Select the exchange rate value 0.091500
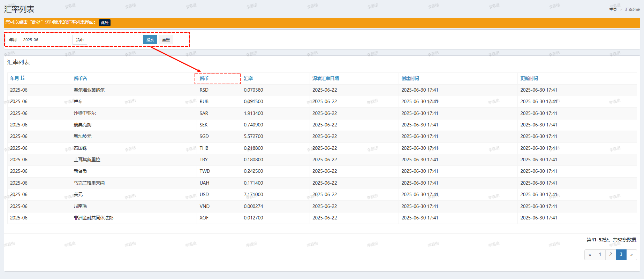The height and width of the screenshot is (279, 644). tap(253, 101)
